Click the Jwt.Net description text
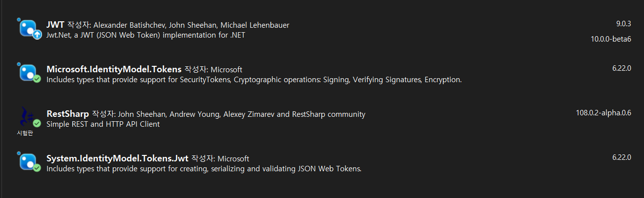The image size is (644, 198). pyautogui.click(x=145, y=35)
